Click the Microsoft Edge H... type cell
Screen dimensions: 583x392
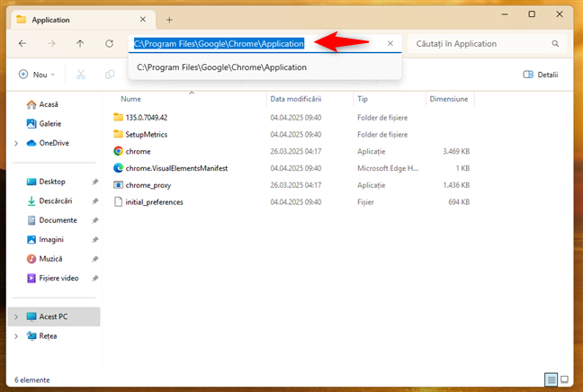[x=388, y=168]
